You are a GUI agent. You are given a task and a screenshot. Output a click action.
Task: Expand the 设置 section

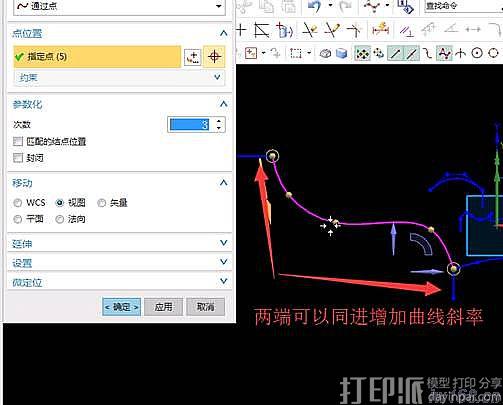(x=119, y=263)
